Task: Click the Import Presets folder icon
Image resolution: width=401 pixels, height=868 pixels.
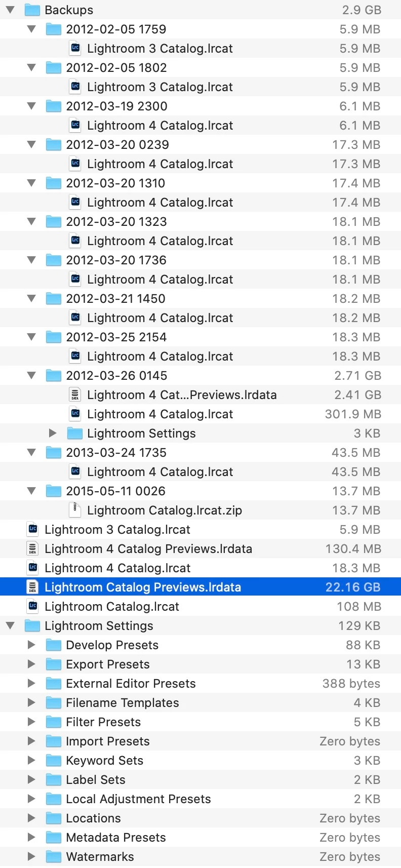Action: (54, 741)
